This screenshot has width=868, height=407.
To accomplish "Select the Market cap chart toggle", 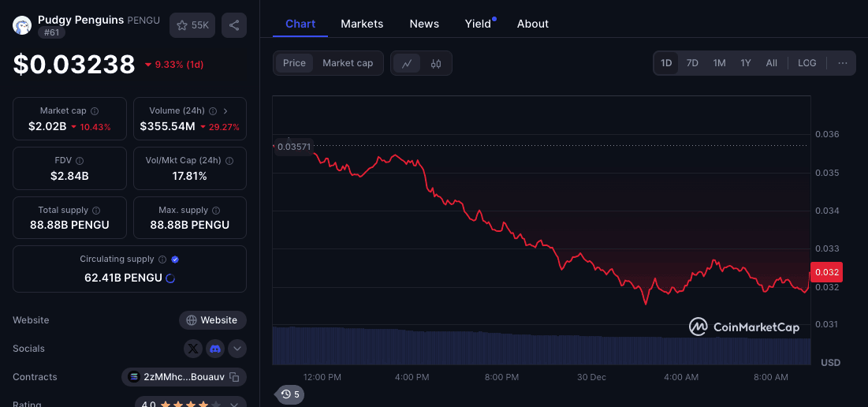I will (x=348, y=63).
